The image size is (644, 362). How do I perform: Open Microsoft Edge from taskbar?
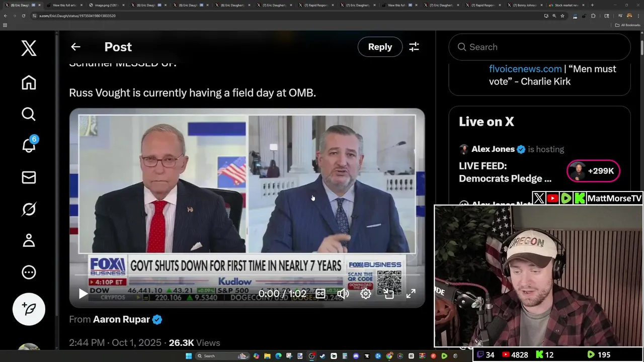click(x=278, y=356)
